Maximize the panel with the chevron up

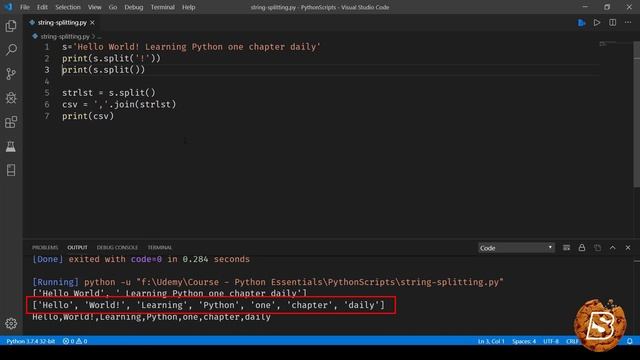click(x=613, y=248)
